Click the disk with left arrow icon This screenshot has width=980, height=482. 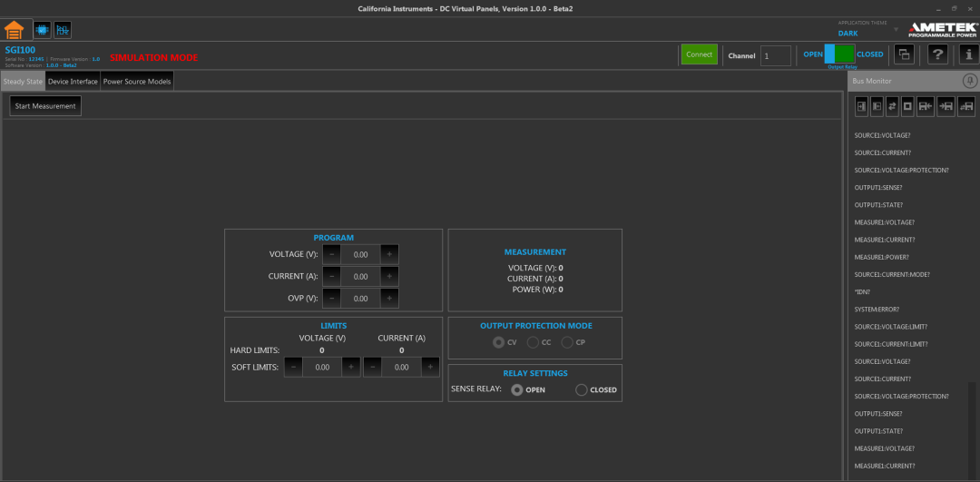(x=926, y=106)
